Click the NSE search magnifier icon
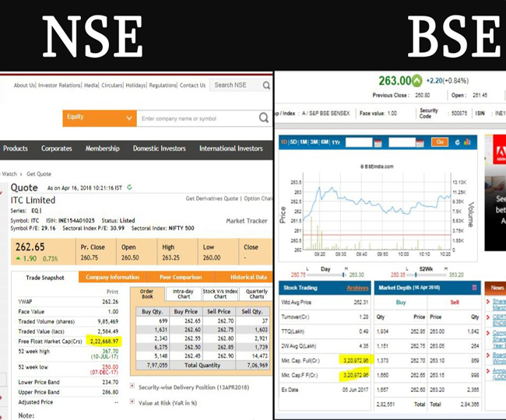Viewport: 506px width, 420px height. pyautogui.click(x=266, y=86)
